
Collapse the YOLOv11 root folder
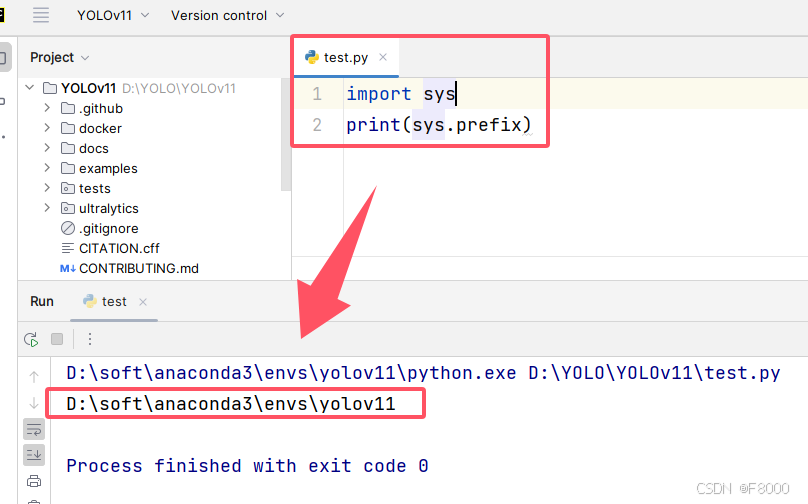pyautogui.click(x=30, y=88)
